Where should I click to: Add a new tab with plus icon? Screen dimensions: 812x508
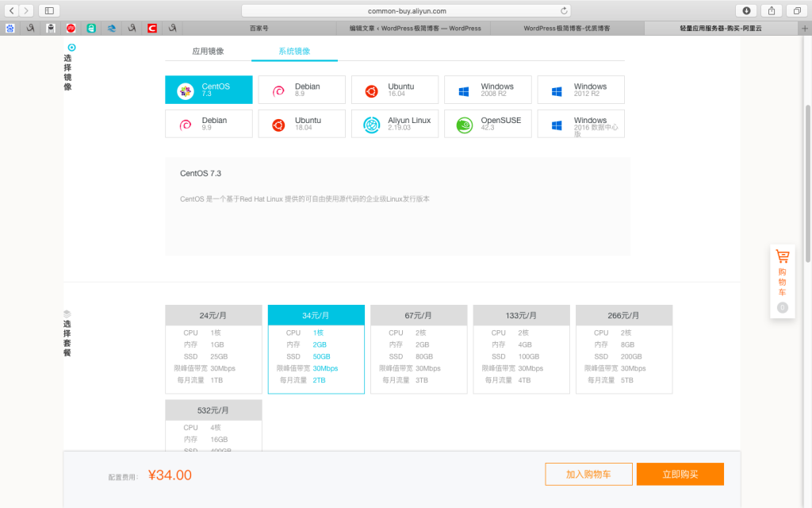coord(805,28)
